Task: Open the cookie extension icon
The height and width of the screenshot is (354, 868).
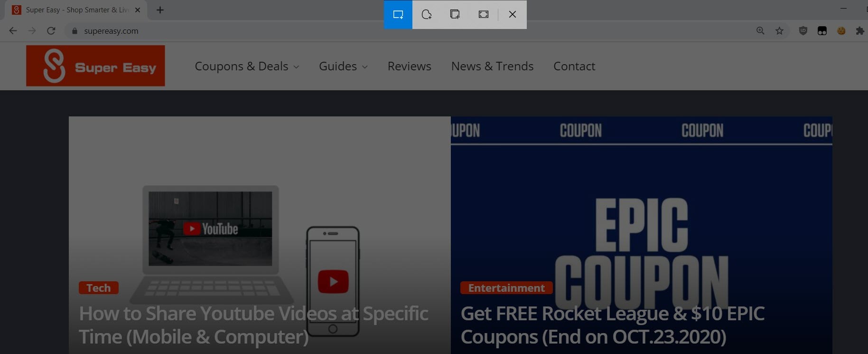Action: tap(841, 31)
